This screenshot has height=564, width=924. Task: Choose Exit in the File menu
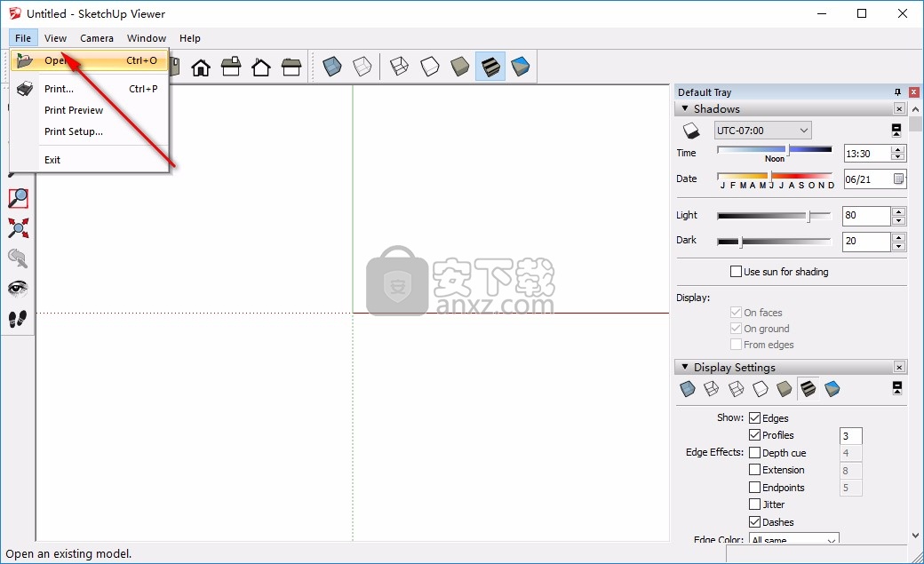point(89,160)
